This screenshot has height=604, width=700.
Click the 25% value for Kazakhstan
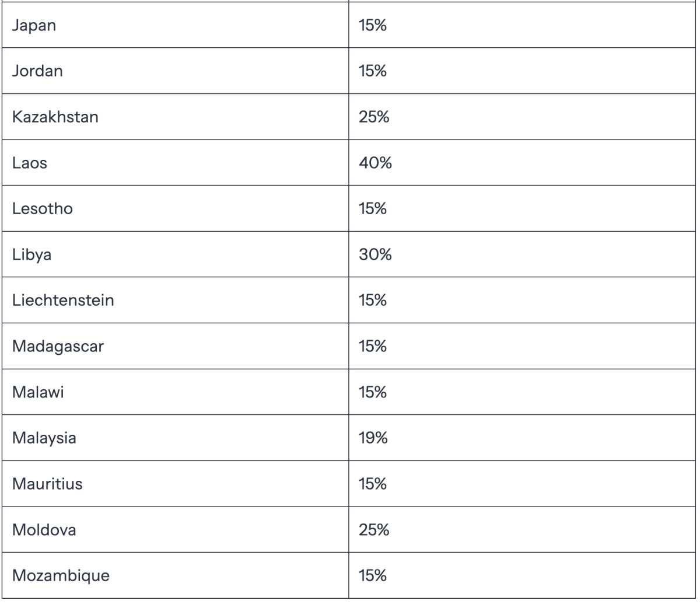click(x=374, y=117)
